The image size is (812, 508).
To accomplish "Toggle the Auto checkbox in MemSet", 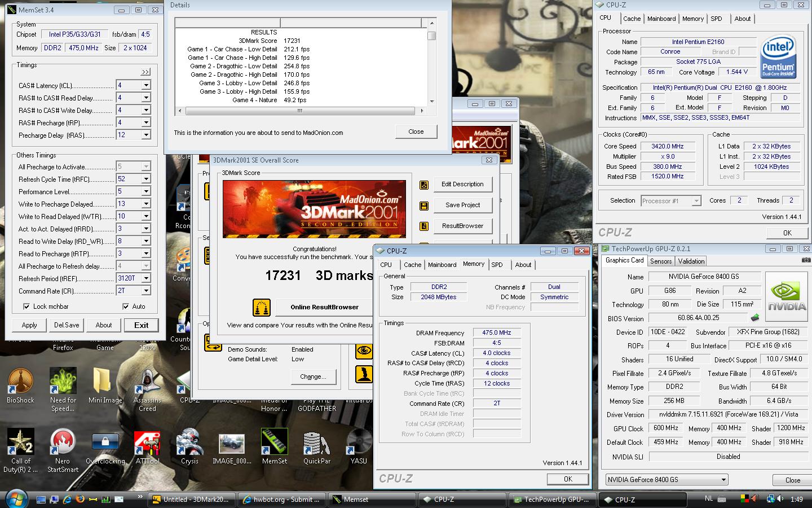I will (x=126, y=306).
